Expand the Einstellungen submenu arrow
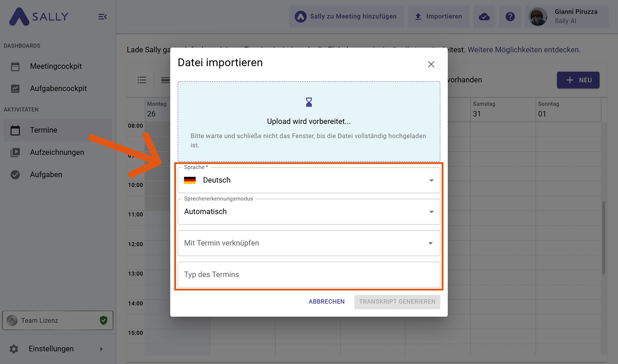 pyautogui.click(x=101, y=349)
